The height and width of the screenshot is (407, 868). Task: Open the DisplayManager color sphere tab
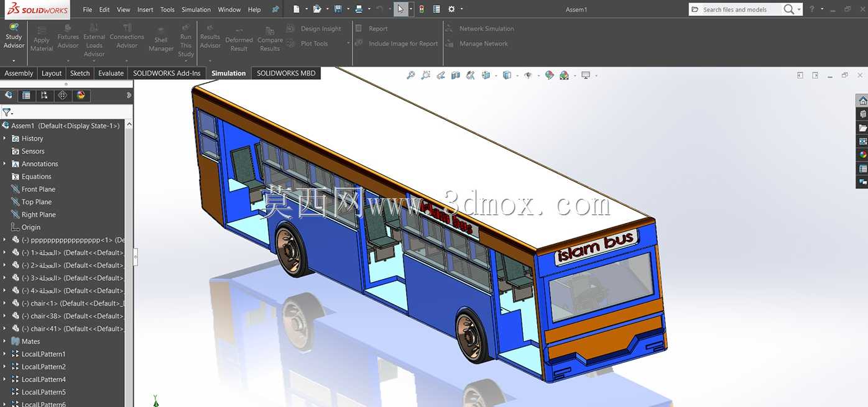click(80, 95)
